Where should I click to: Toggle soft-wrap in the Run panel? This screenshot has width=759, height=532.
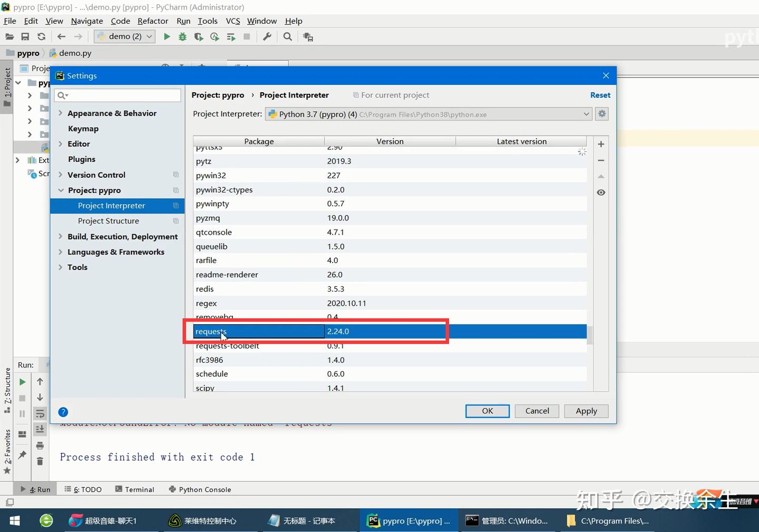click(40, 414)
